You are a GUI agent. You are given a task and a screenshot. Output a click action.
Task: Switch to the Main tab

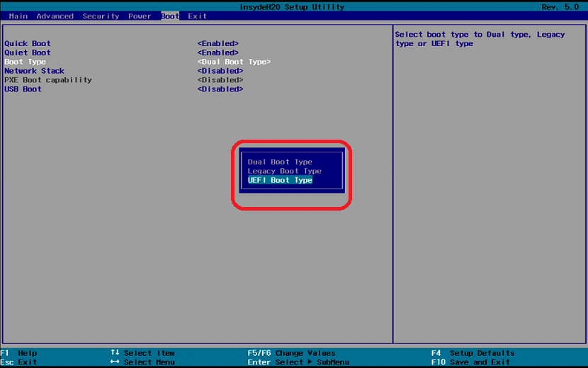[18, 16]
